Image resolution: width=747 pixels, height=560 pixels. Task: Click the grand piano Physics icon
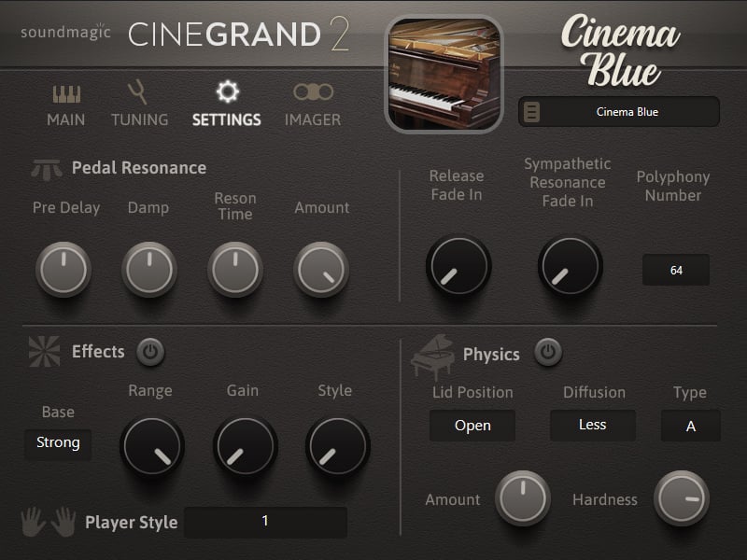pos(432,356)
